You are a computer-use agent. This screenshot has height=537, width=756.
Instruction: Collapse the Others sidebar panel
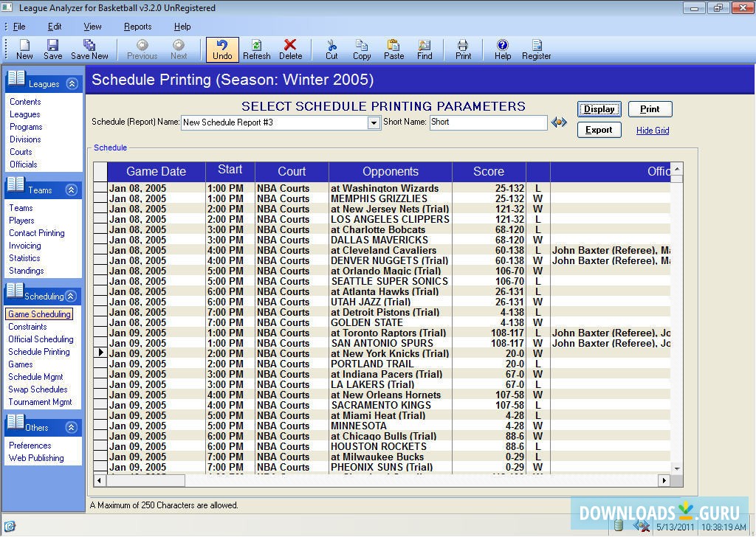72,427
